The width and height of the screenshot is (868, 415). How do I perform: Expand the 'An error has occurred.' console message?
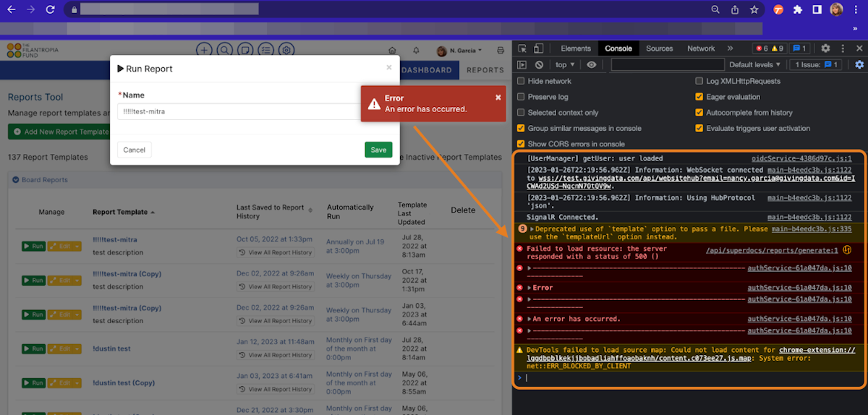pyautogui.click(x=528, y=319)
